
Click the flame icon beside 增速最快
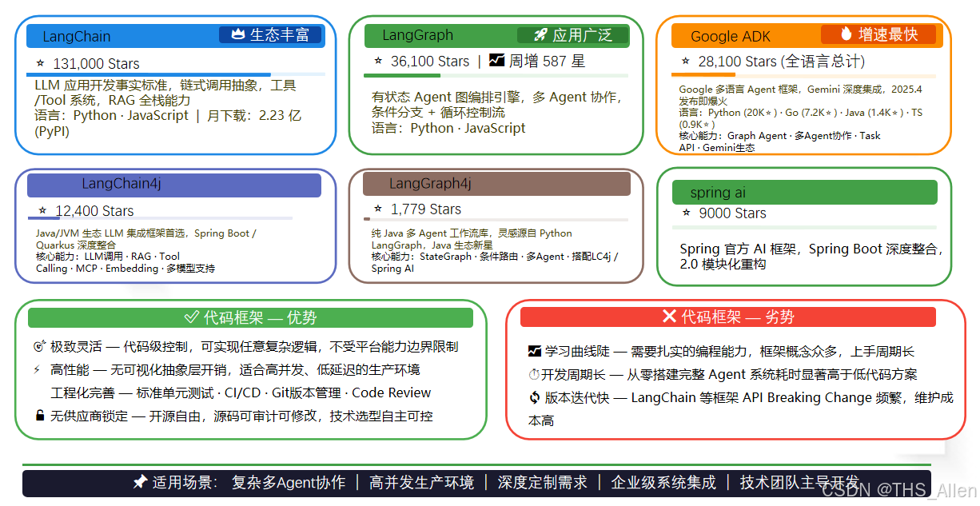(847, 34)
